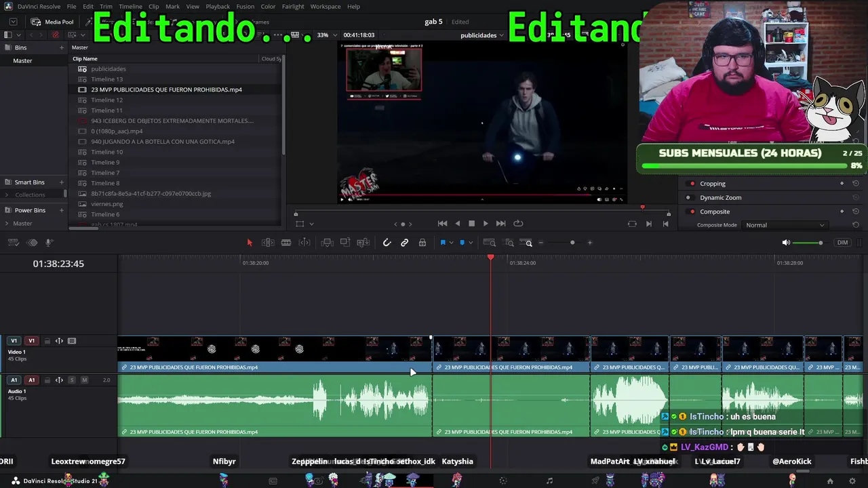Toggle Position Lock padlock in toolbar
Image resolution: width=868 pixels, height=488 pixels.
pyautogui.click(x=422, y=243)
